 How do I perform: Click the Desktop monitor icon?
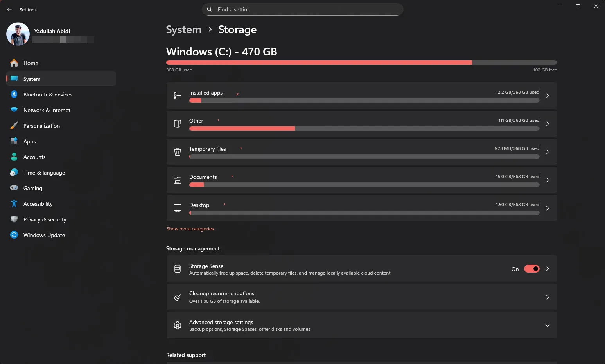[x=178, y=208]
